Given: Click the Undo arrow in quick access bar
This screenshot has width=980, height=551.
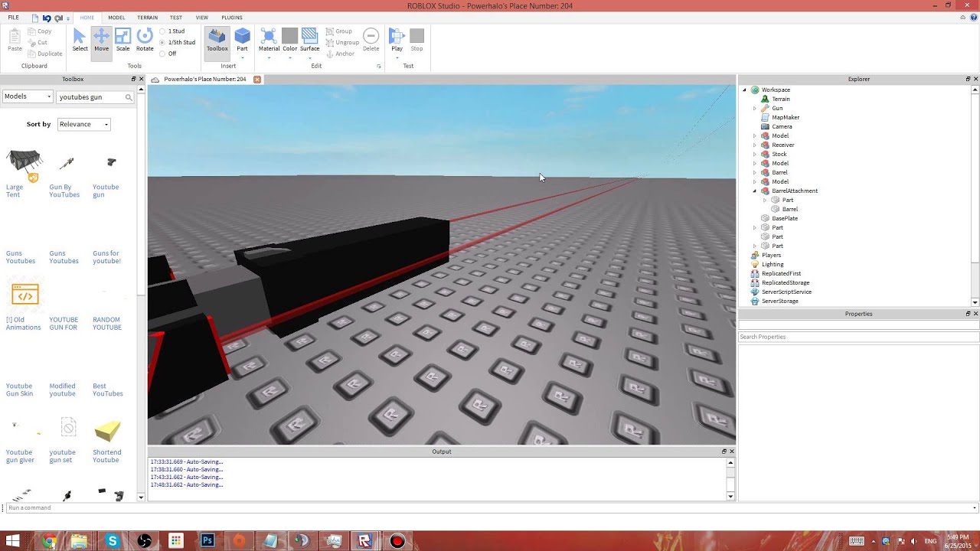Looking at the screenshot, I should (47, 18).
